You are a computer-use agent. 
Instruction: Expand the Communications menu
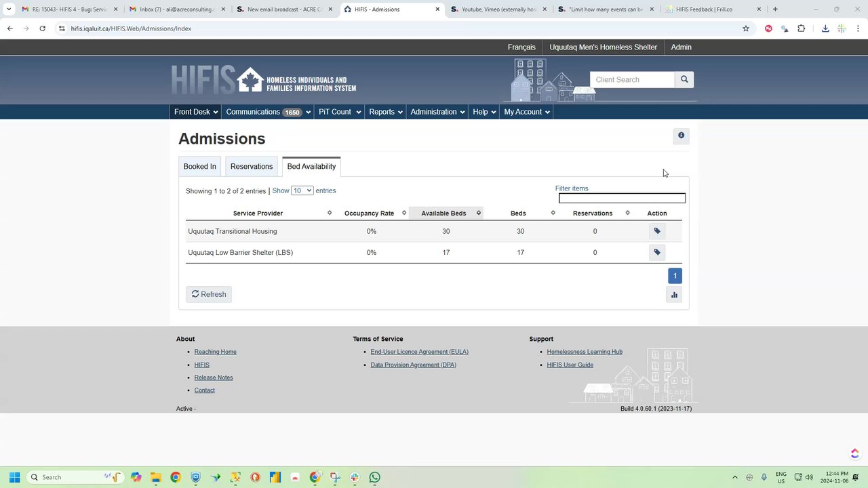(269, 112)
